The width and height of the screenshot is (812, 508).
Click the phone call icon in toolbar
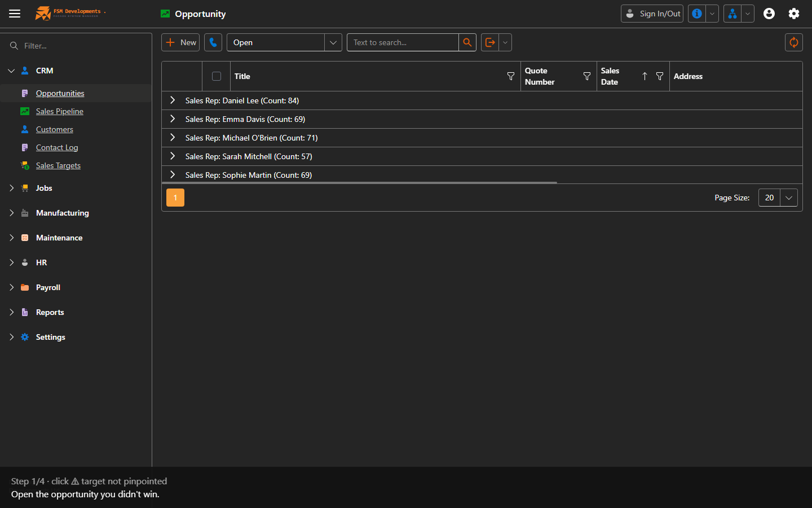tap(213, 42)
